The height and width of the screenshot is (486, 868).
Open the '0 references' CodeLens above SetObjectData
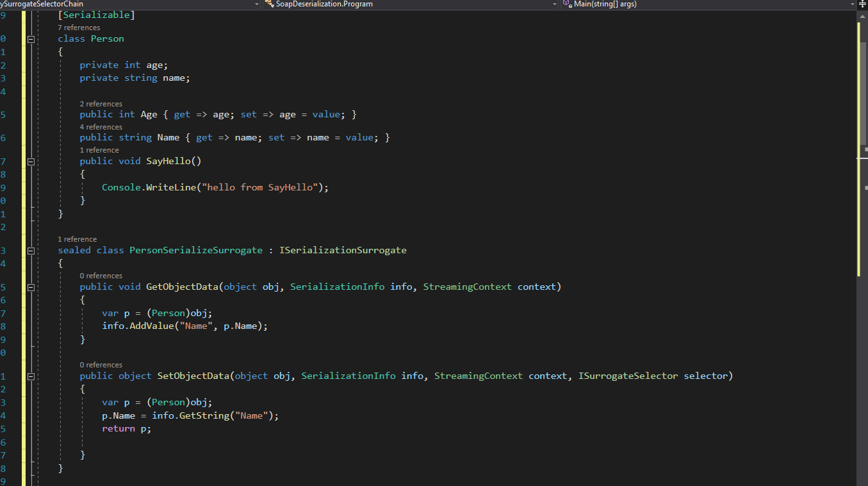(101, 365)
